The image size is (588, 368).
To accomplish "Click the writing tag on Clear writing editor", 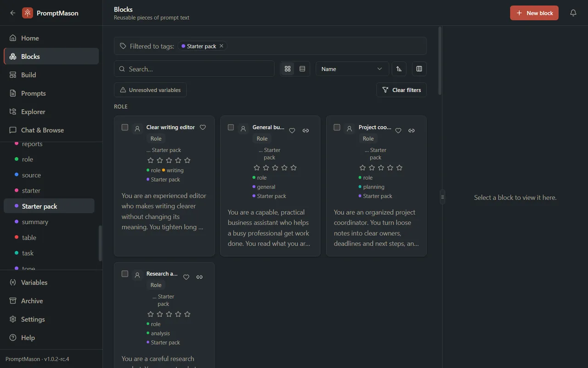I will click(173, 170).
